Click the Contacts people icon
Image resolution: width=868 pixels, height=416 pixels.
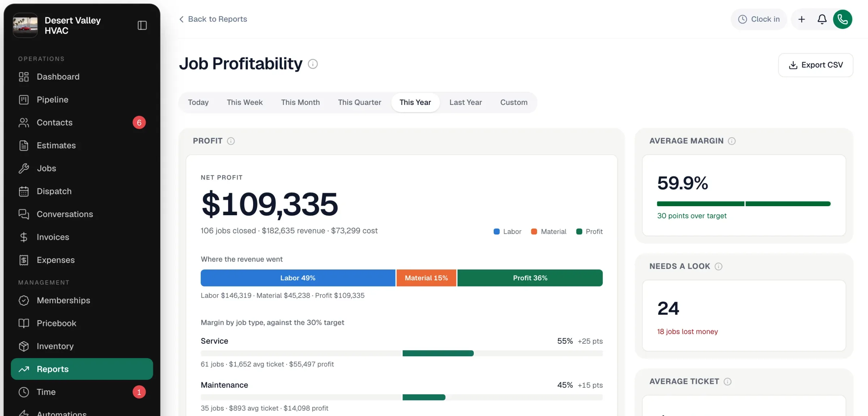point(24,123)
